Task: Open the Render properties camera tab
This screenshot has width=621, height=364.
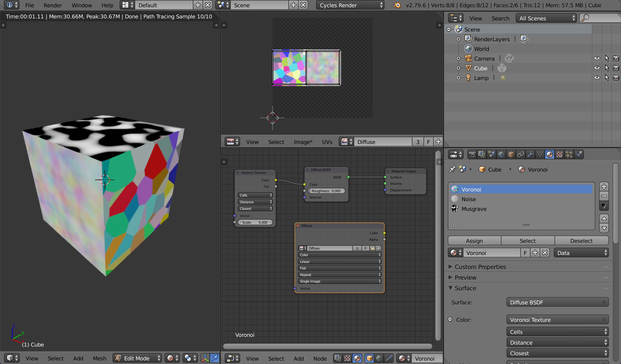Action: tap(472, 154)
